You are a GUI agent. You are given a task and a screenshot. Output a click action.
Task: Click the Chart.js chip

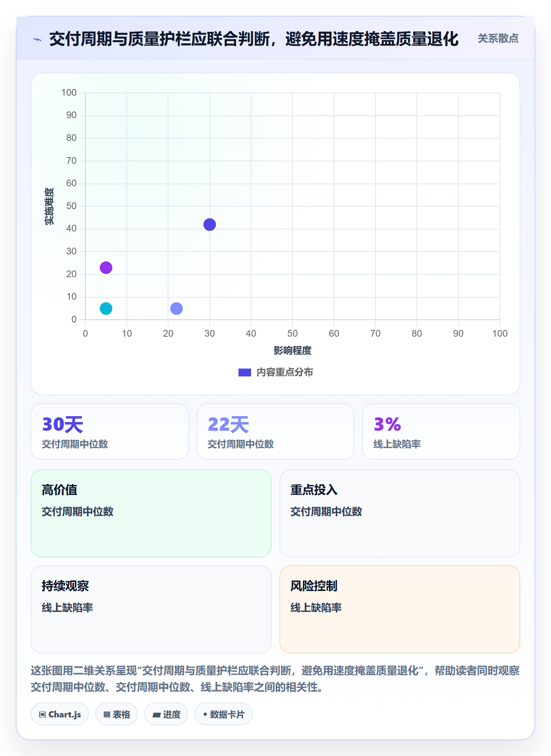click(60, 714)
